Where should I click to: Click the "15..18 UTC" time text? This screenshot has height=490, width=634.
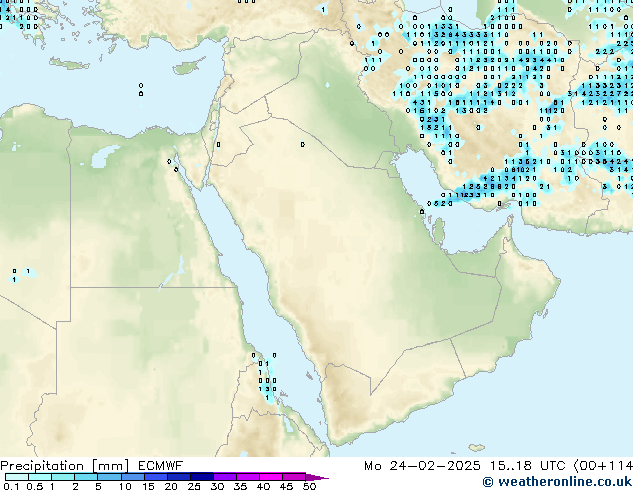pyautogui.click(x=528, y=466)
